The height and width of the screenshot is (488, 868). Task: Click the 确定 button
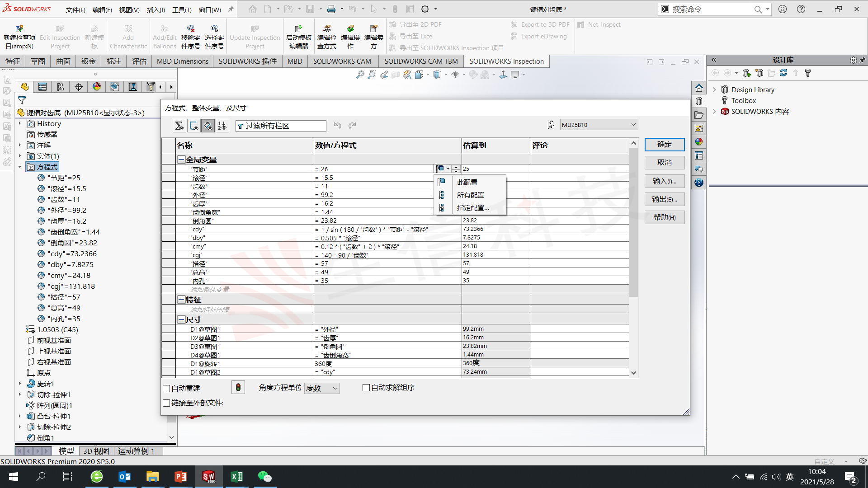click(665, 145)
